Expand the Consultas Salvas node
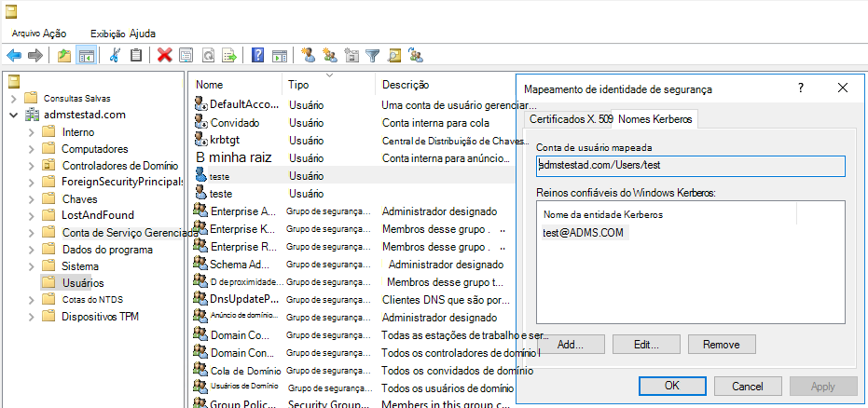Viewport: 868px width, 408px height. 14,99
